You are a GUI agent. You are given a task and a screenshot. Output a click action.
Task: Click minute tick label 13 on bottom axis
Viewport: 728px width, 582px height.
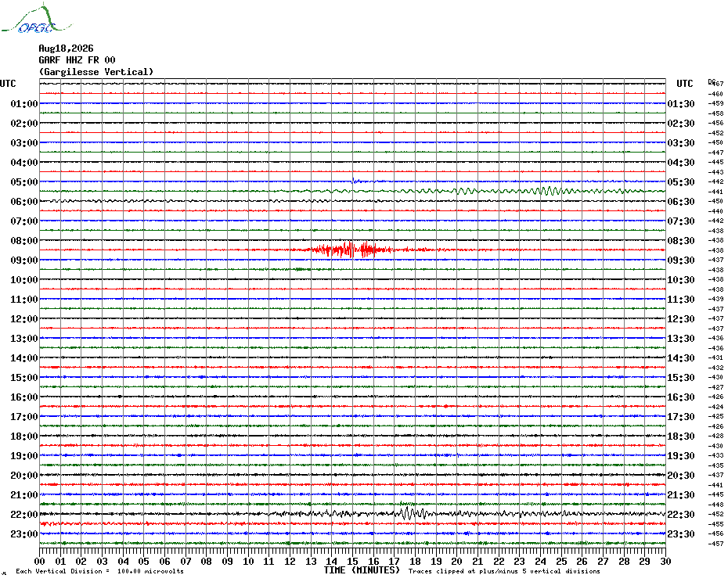[x=311, y=562]
